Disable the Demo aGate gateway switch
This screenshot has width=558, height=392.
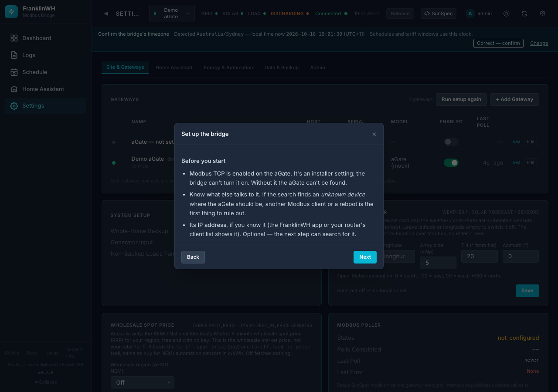pos(451,162)
